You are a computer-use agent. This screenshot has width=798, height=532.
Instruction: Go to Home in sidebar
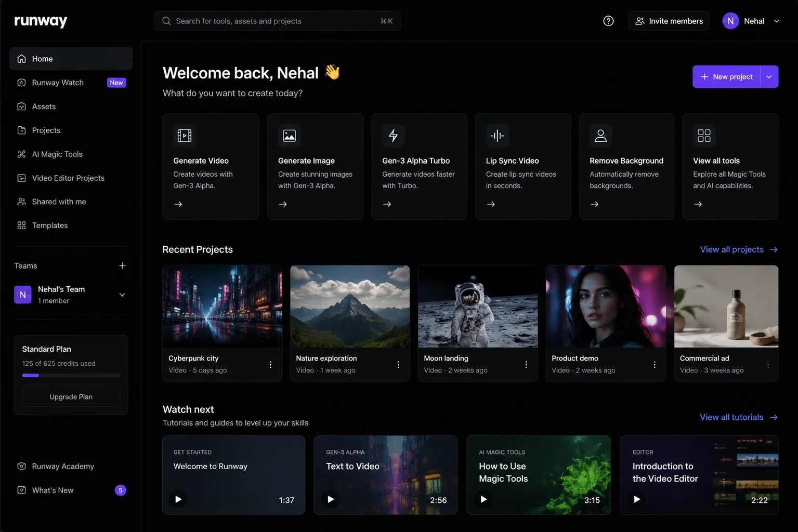pos(71,59)
